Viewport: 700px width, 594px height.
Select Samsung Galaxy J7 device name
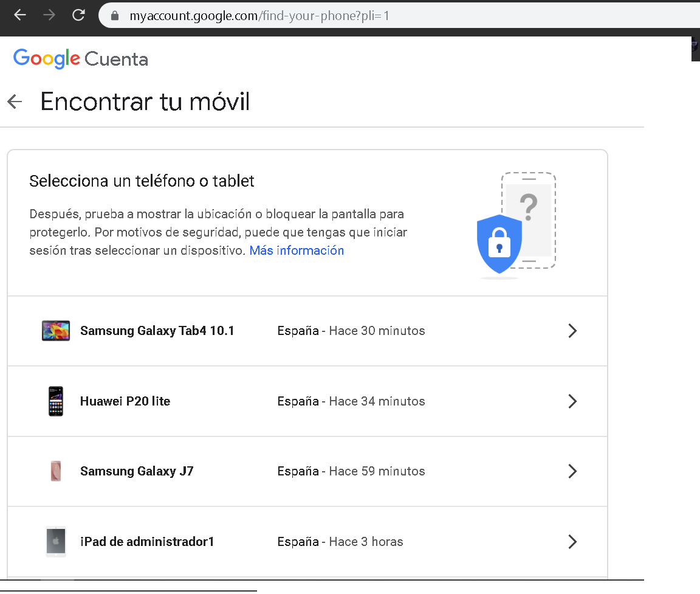point(137,471)
